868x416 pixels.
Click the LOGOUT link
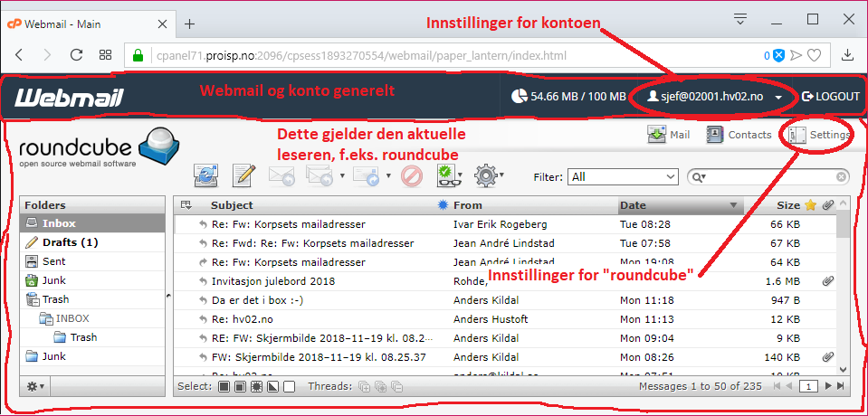[830, 96]
